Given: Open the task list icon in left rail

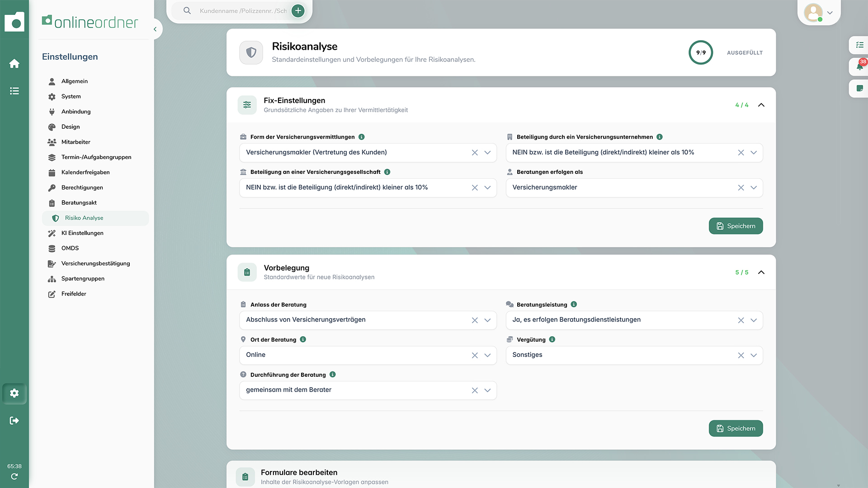Looking at the screenshot, I should tap(14, 91).
